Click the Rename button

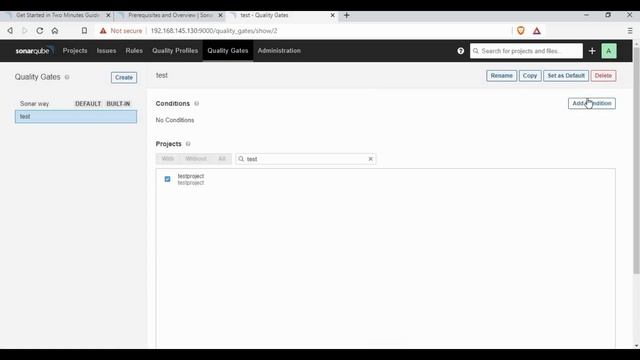point(501,76)
